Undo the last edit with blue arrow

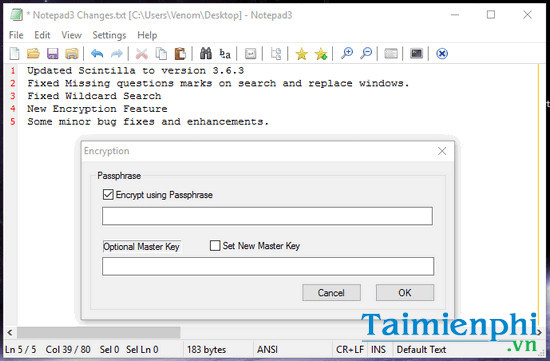coord(97,54)
